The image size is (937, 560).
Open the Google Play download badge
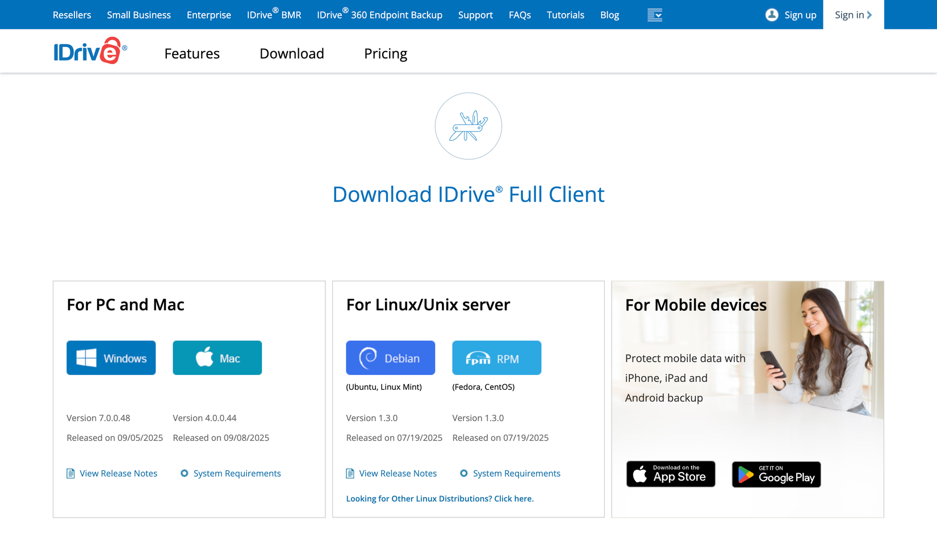pos(776,475)
